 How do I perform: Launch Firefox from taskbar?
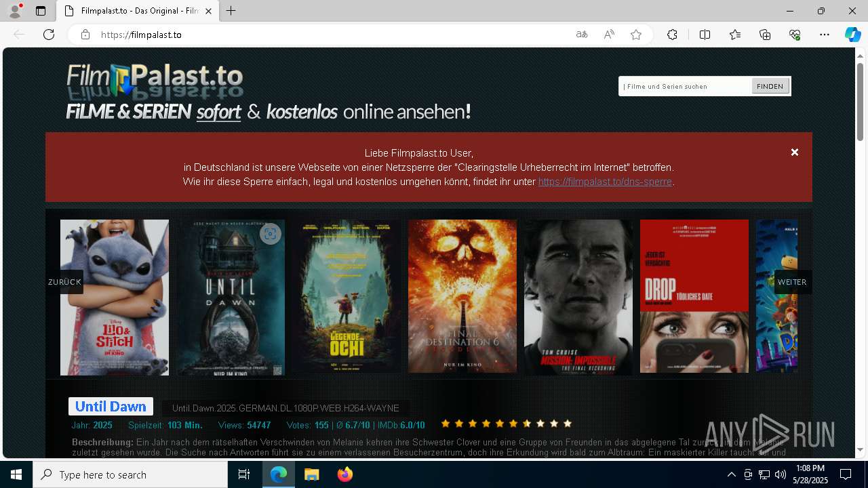(345, 474)
